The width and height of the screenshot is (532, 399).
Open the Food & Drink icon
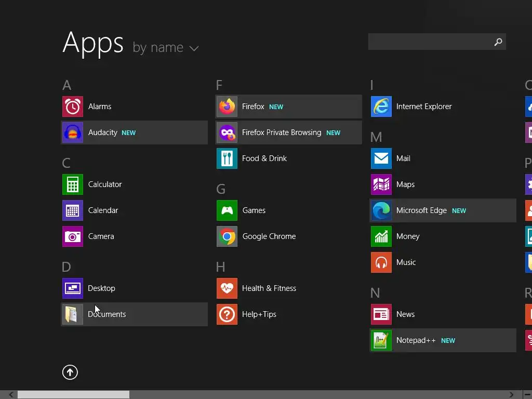tap(227, 158)
